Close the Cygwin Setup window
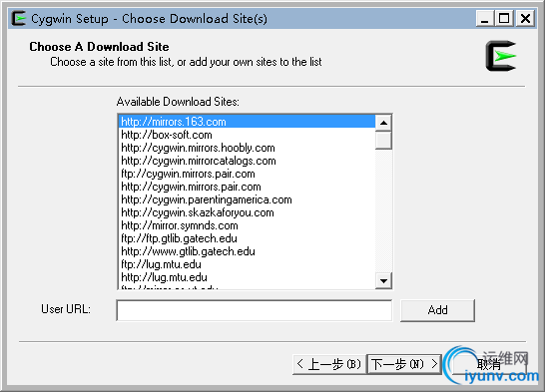This screenshot has width=545, height=392. coord(525,18)
